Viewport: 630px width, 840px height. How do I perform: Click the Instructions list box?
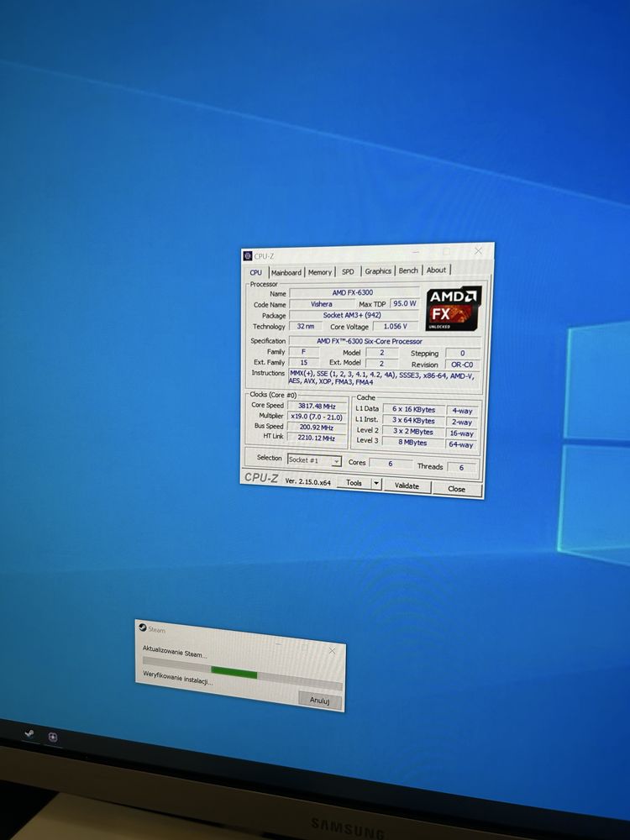coord(384,378)
